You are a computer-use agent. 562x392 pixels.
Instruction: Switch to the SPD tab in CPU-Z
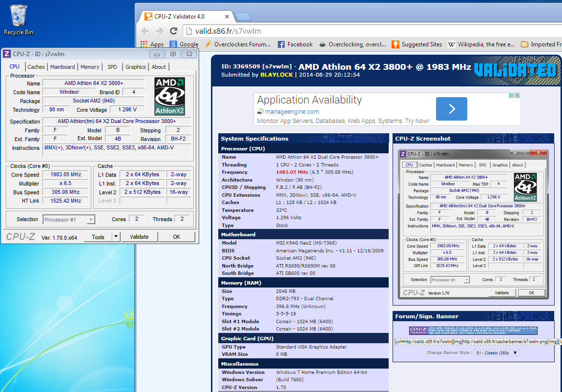pyautogui.click(x=112, y=67)
